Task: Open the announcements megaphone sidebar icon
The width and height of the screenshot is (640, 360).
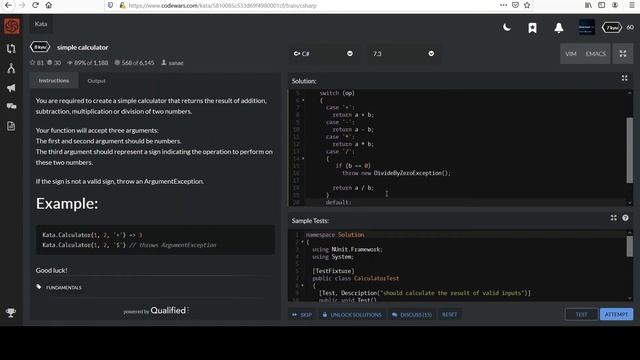Action: 11,88
